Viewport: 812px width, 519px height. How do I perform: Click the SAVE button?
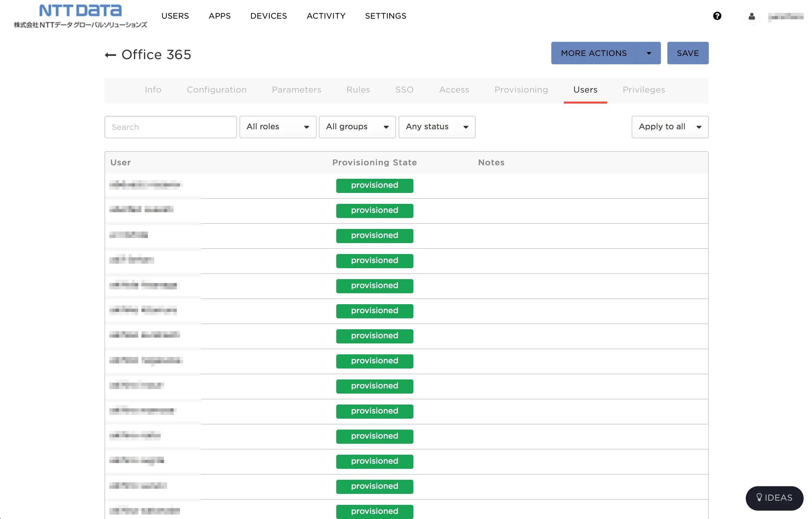[x=688, y=53]
